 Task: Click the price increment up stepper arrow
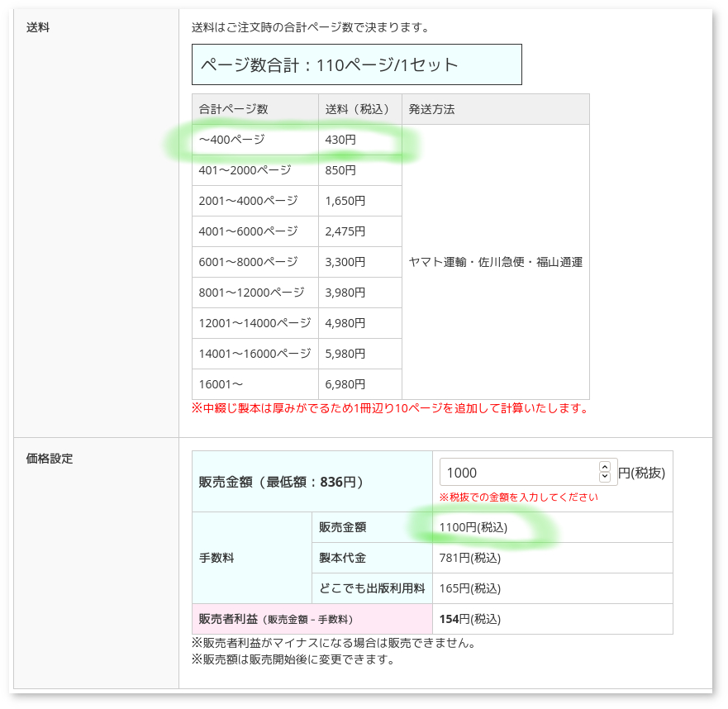point(604,467)
